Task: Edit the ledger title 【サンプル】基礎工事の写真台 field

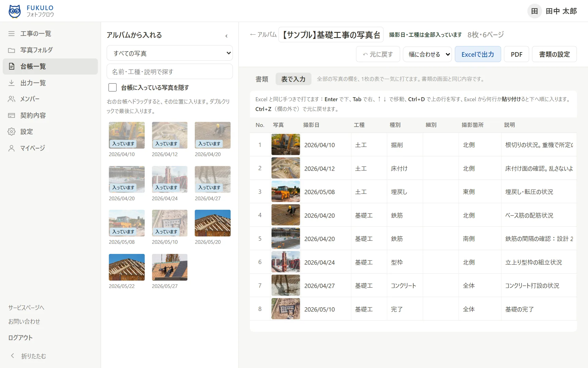Action: pos(331,35)
